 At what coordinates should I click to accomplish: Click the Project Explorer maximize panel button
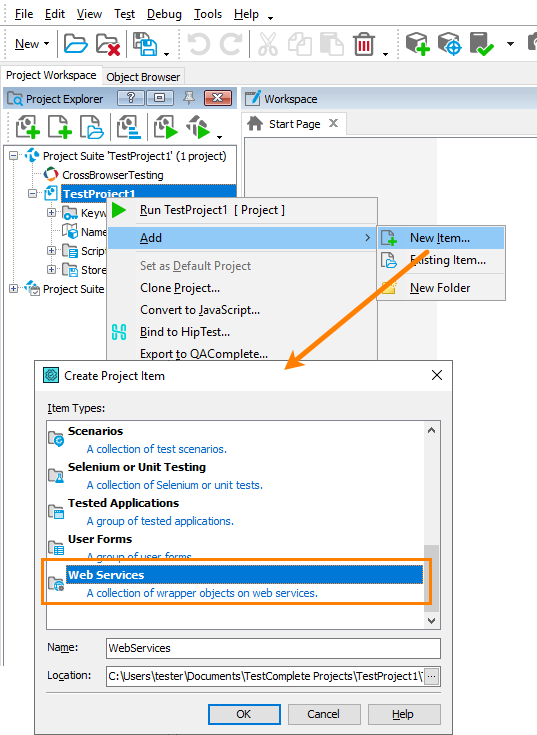[x=160, y=98]
